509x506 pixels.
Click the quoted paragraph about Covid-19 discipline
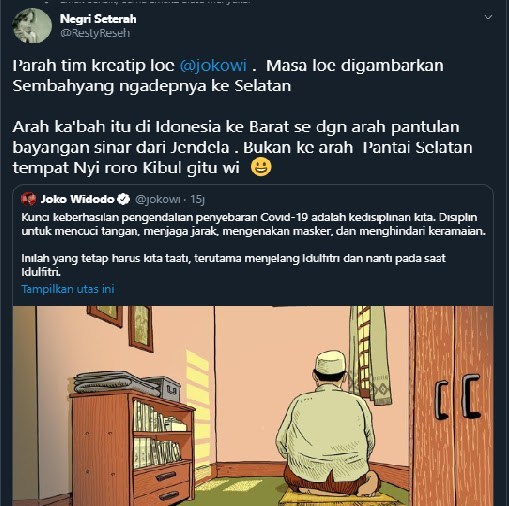coord(254,224)
